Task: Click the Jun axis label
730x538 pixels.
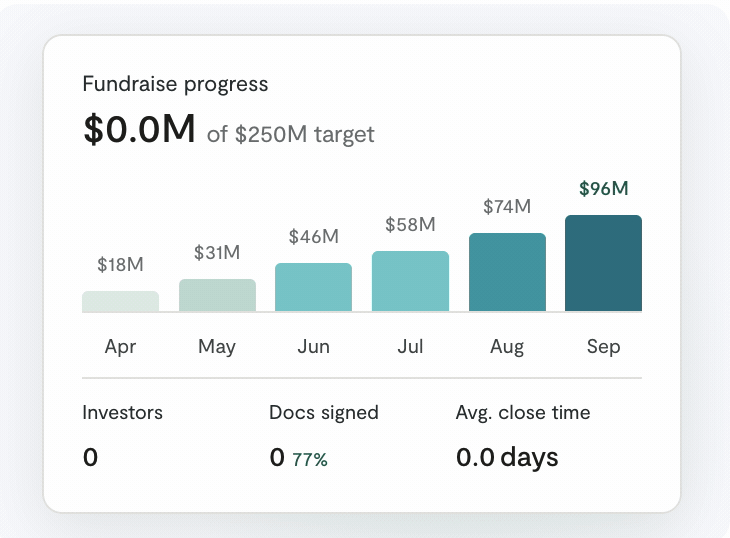Action: pyautogui.click(x=314, y=347)
